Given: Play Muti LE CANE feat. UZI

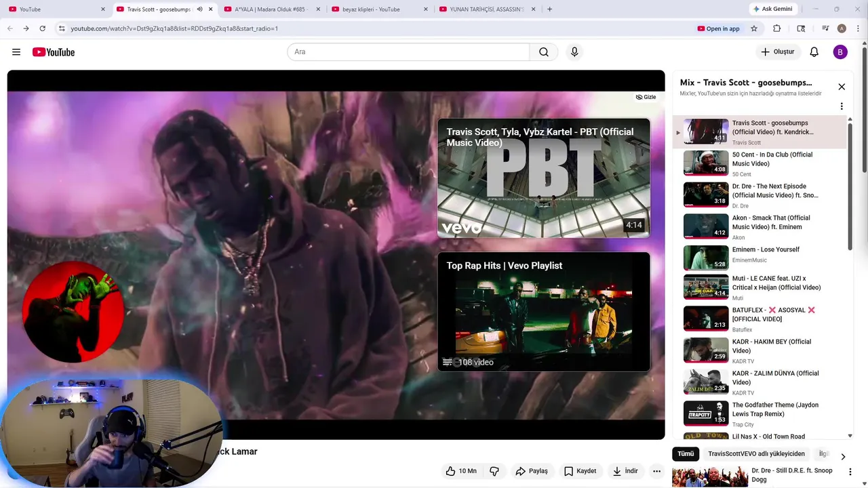Looking at the screenshot, I should 759,287.
